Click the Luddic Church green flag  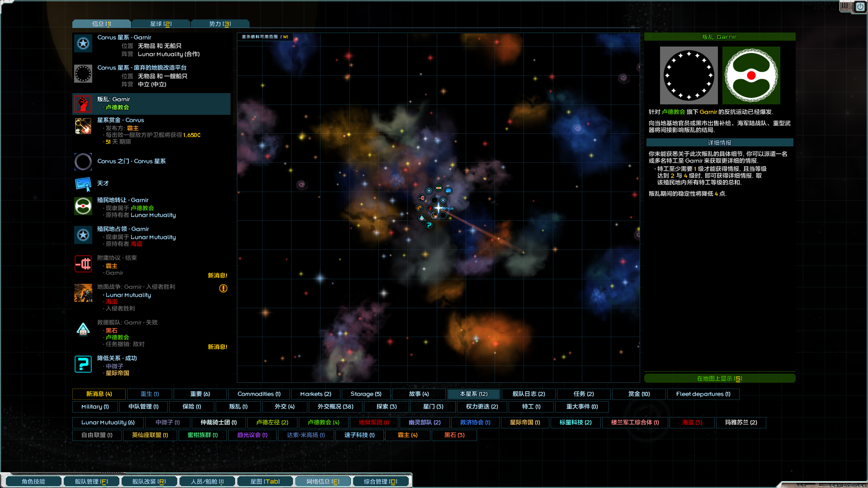click(x=751, y=75)
